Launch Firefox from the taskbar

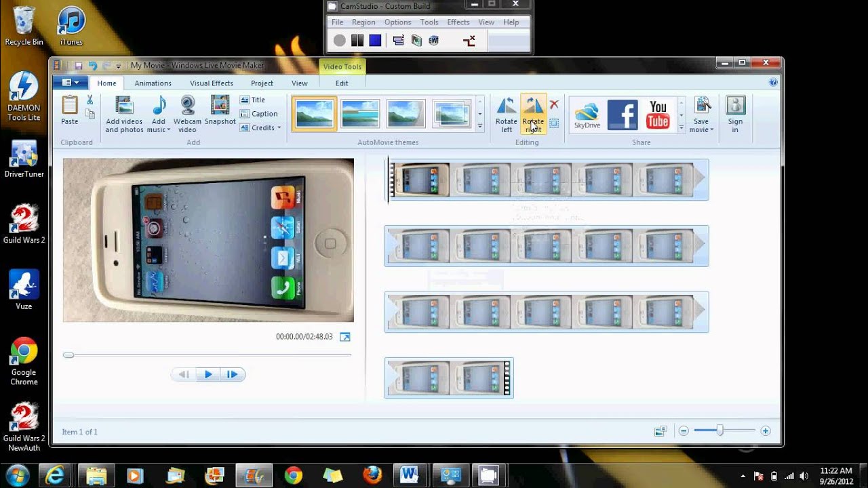pos(372,475)
